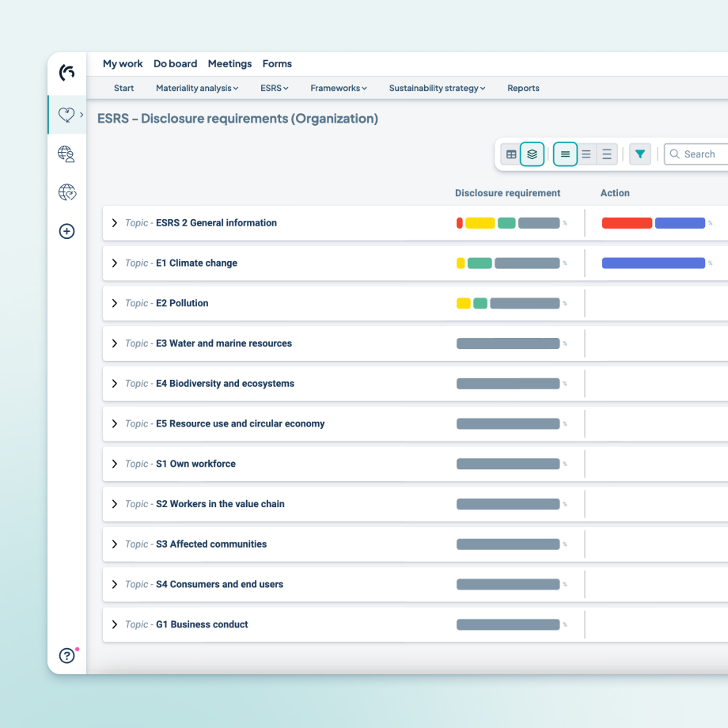Open Meetings tab
This screenshot has height=728, width=728.
point(229,63)
